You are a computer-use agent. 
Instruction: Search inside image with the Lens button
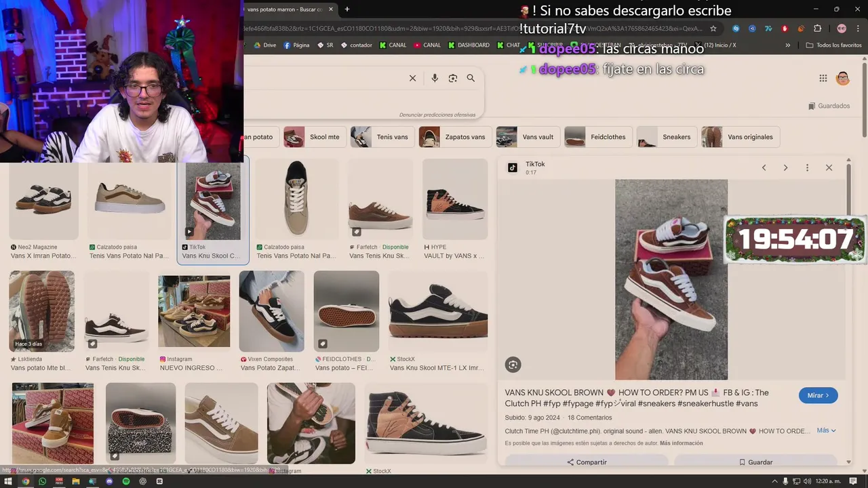513,365
